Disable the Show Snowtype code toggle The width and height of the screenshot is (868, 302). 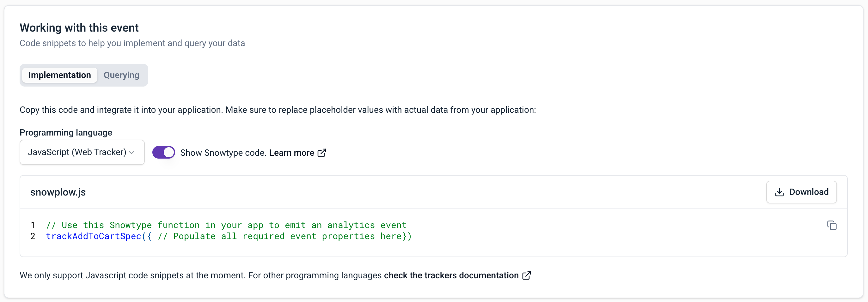163,153
